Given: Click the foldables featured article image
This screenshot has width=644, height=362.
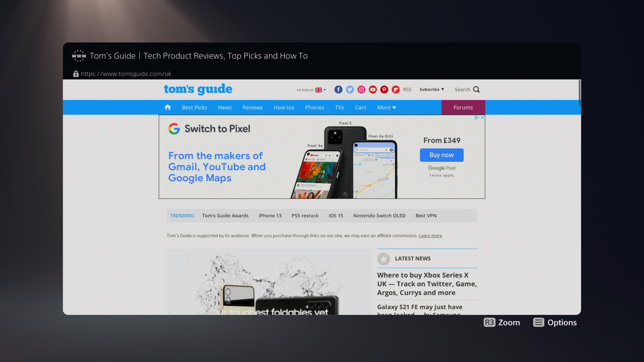Looking at the screenshot, I should [270, 282].
